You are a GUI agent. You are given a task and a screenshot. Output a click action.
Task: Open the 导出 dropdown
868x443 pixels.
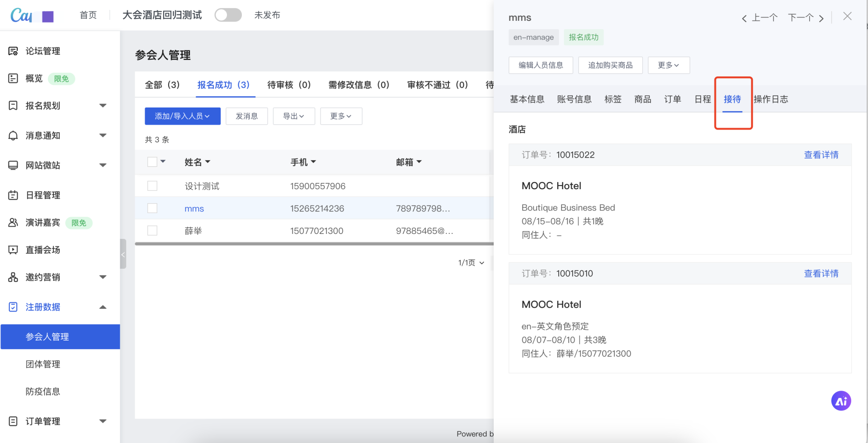(294, 116)
